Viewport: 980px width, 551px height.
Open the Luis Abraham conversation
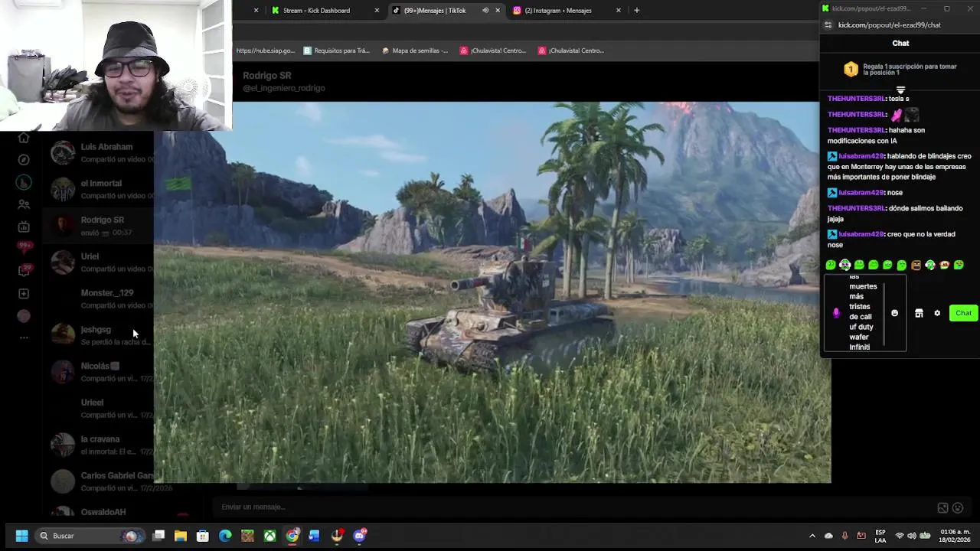98,153
